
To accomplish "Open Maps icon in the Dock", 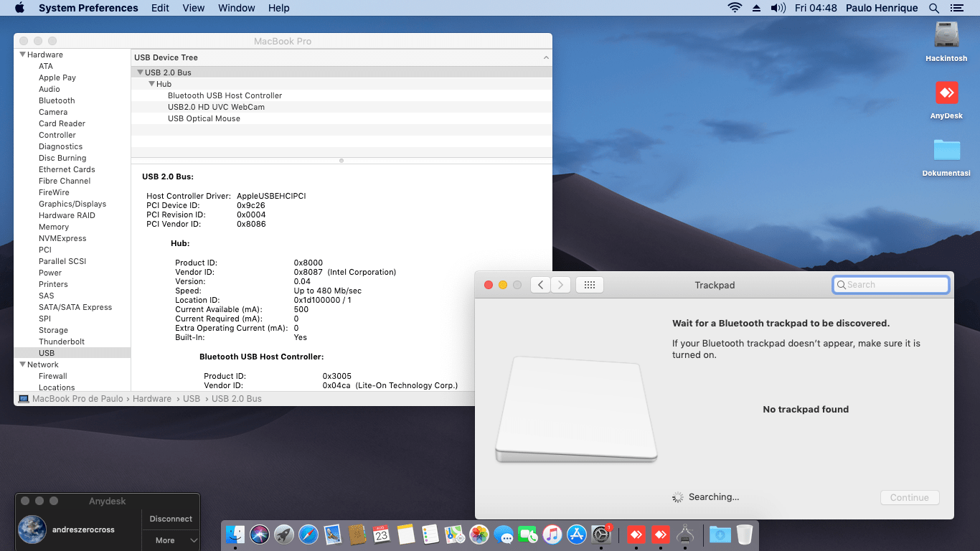I will (x=455, y=534).
